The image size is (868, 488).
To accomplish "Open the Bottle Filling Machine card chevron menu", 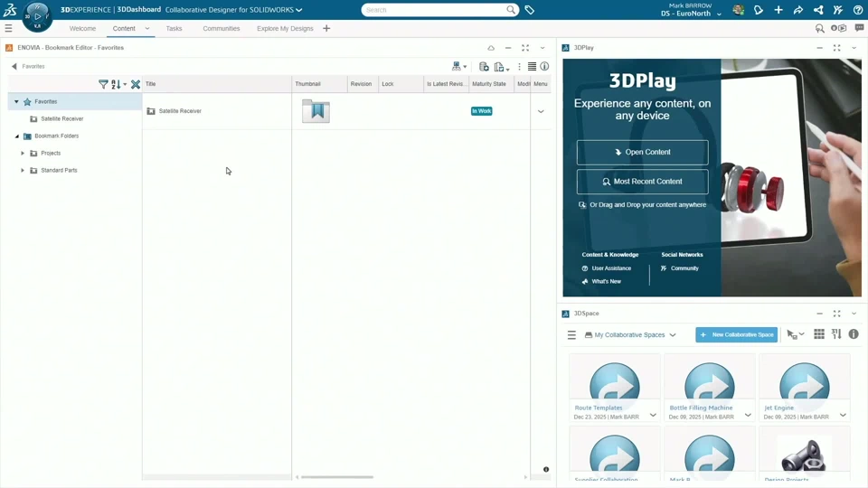I will [748, 415].
